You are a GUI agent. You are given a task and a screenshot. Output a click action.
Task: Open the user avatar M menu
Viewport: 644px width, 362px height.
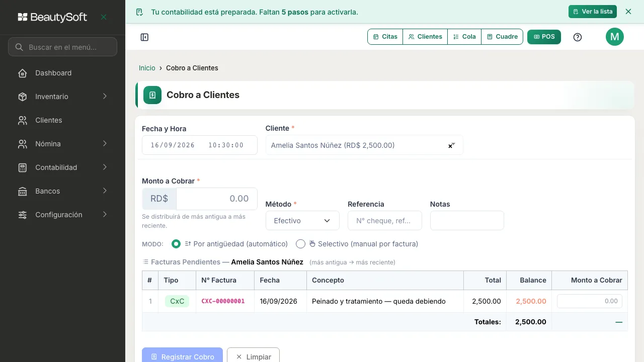[x=615, y=37]
